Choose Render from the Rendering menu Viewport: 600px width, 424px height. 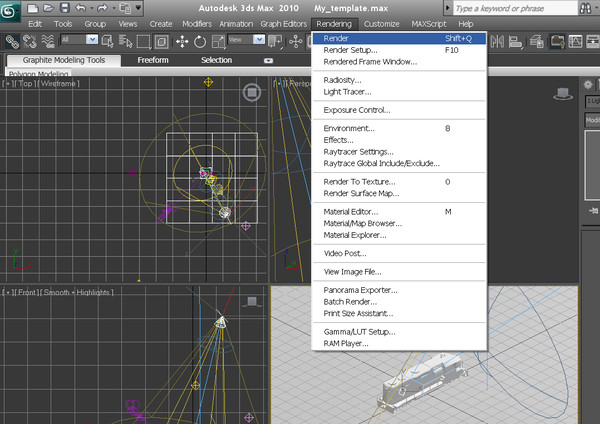(399, 38)
